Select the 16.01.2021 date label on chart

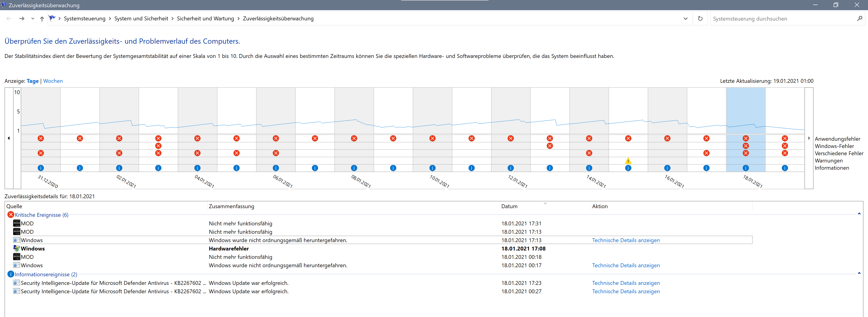[x=674, y=181]
